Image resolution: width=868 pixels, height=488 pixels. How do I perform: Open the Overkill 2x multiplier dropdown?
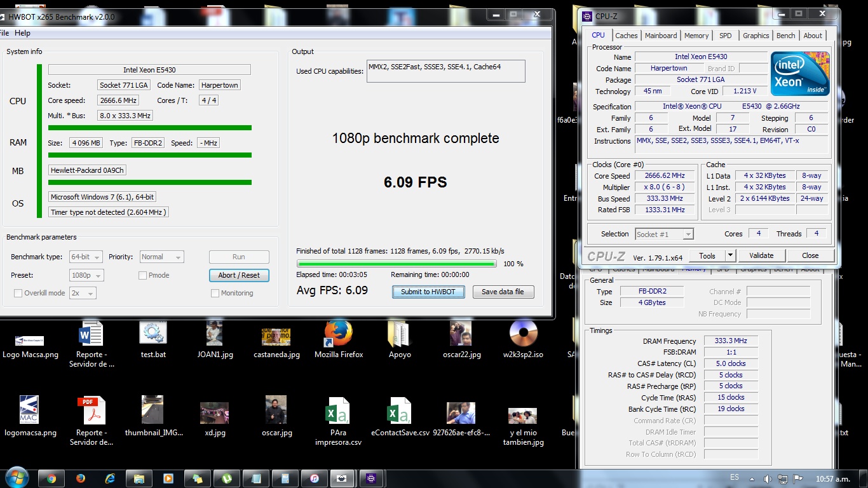[x=83, y=293]
